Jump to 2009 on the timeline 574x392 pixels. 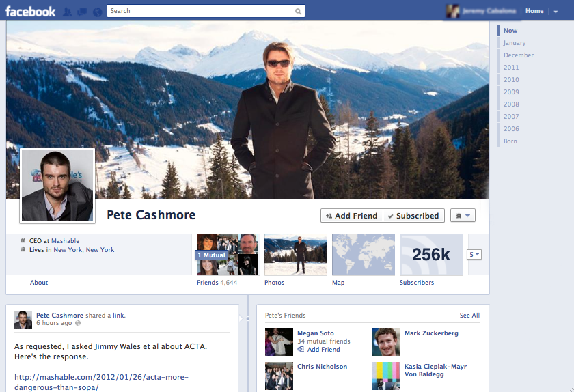(x=511, y=92)
